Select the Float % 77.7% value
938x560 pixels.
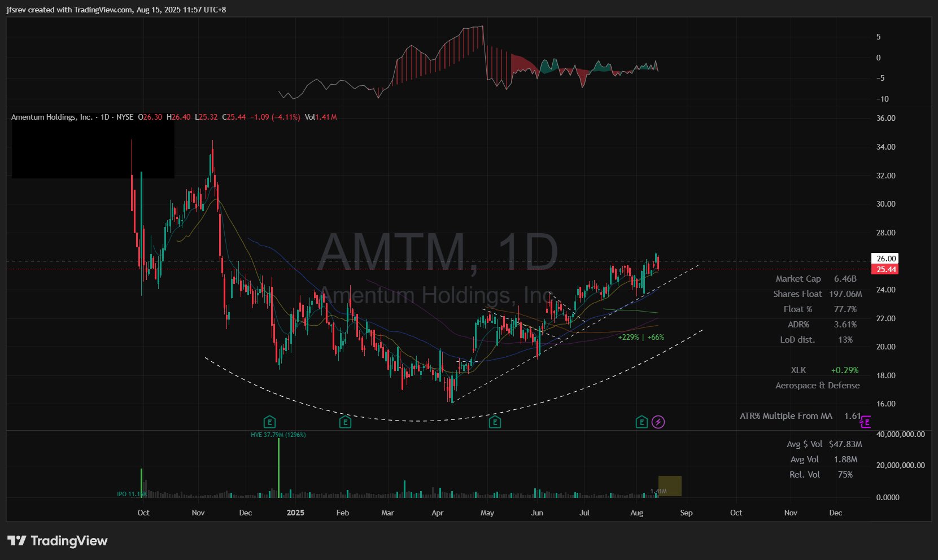[x=845, y=309]
